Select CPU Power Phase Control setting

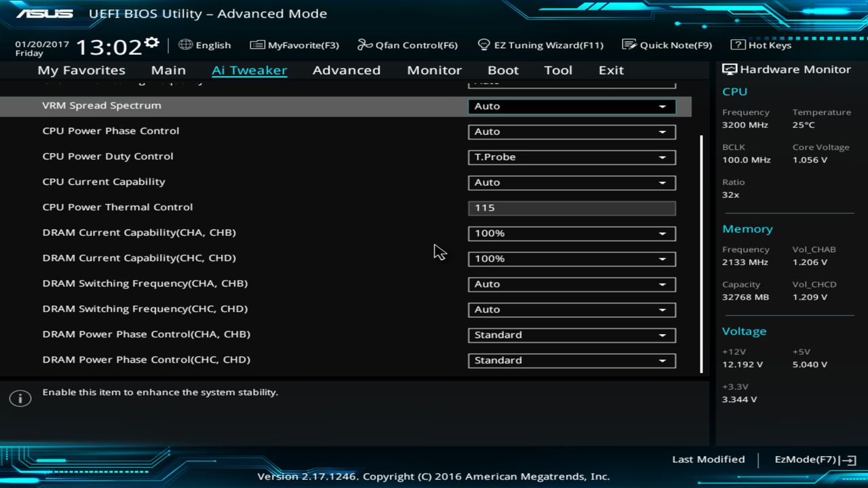[571, 131]
